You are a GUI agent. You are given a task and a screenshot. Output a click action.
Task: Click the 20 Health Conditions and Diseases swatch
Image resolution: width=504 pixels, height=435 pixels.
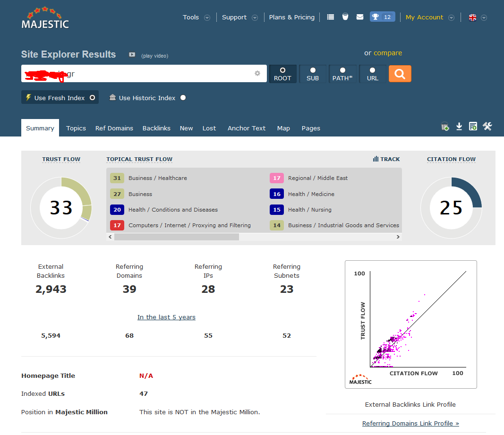117,210
